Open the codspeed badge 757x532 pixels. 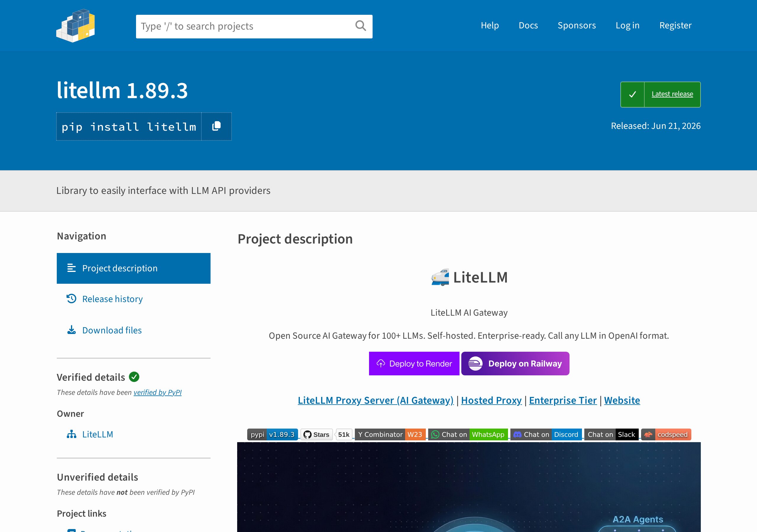coord(666,434)
